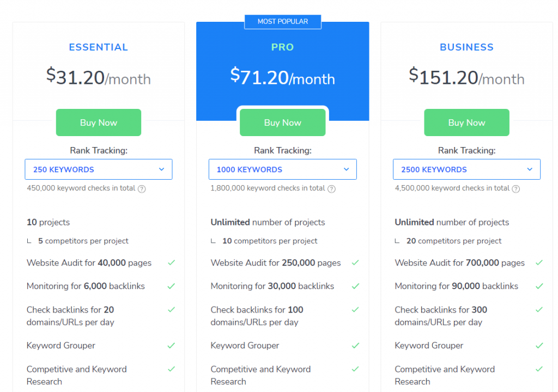
Task: Click help icon beside 450,000 keyword checks
Action: coord(142,189)
